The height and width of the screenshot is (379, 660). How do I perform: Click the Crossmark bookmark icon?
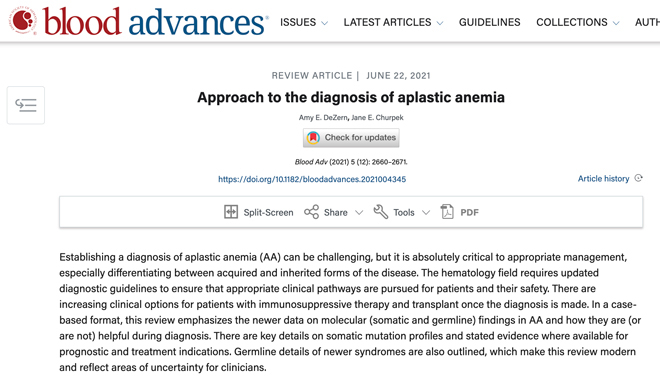point(313,138)
